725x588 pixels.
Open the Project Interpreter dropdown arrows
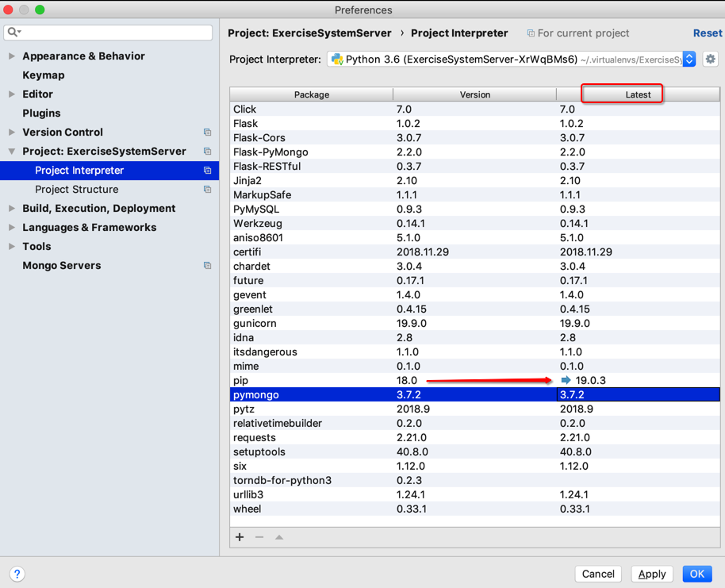pyautogui.click(x=689, y=60)
